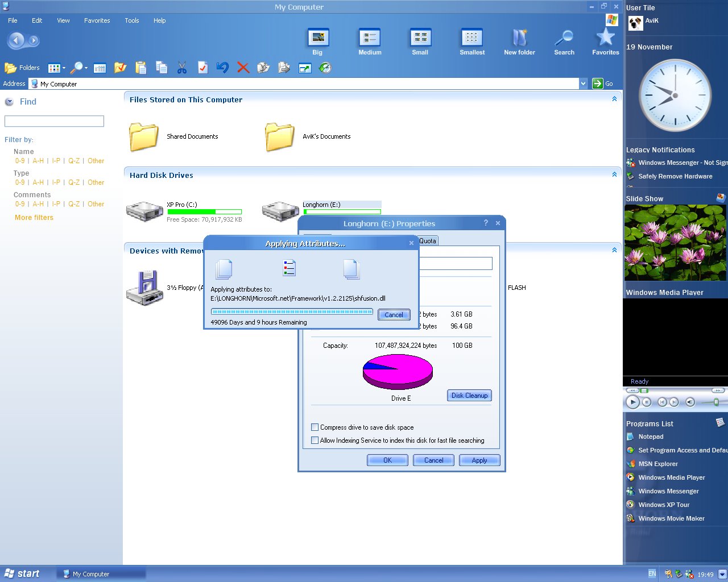This screenshot has height=582, width=728.
Task: Click the Slide Show flower thumbnail
Action: [675, 243]
